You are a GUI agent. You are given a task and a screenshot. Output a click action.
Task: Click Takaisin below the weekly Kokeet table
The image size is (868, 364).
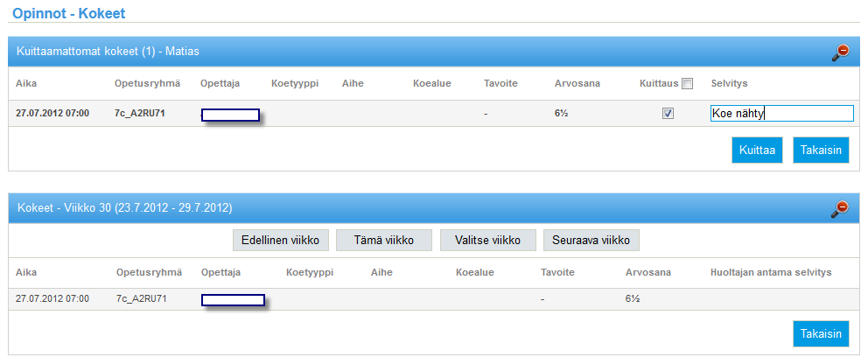821,333
